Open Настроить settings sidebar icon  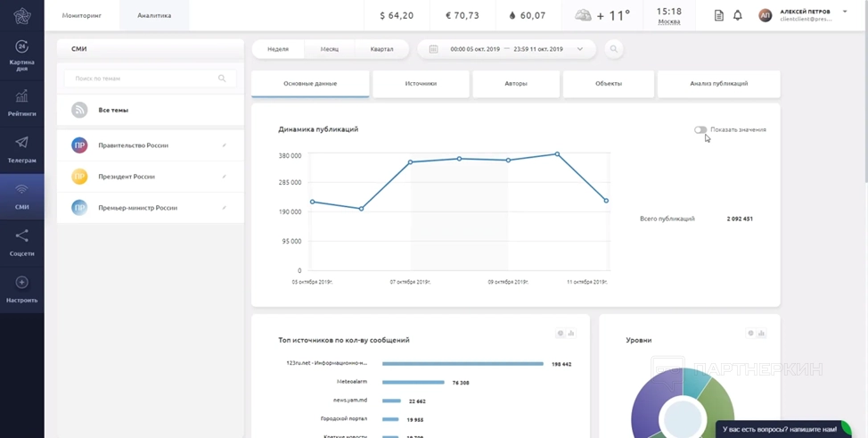pos(22,289)
